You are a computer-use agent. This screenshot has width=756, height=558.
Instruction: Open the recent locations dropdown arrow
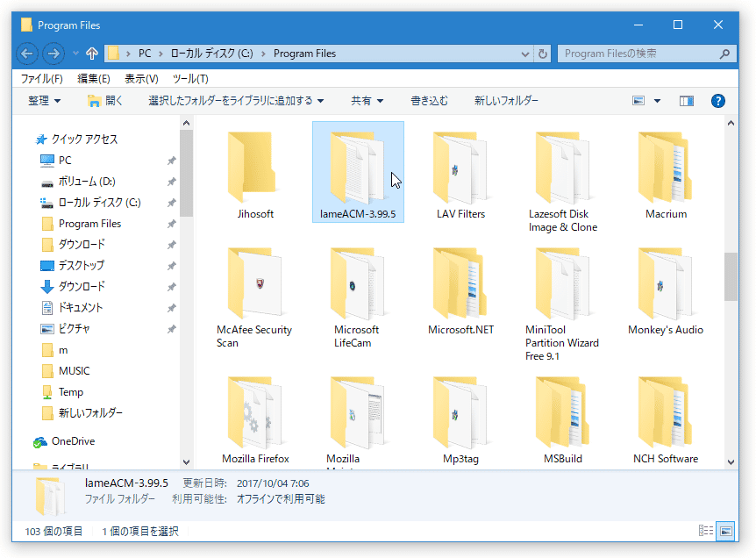pyautogui.click(x=75, y=54)
